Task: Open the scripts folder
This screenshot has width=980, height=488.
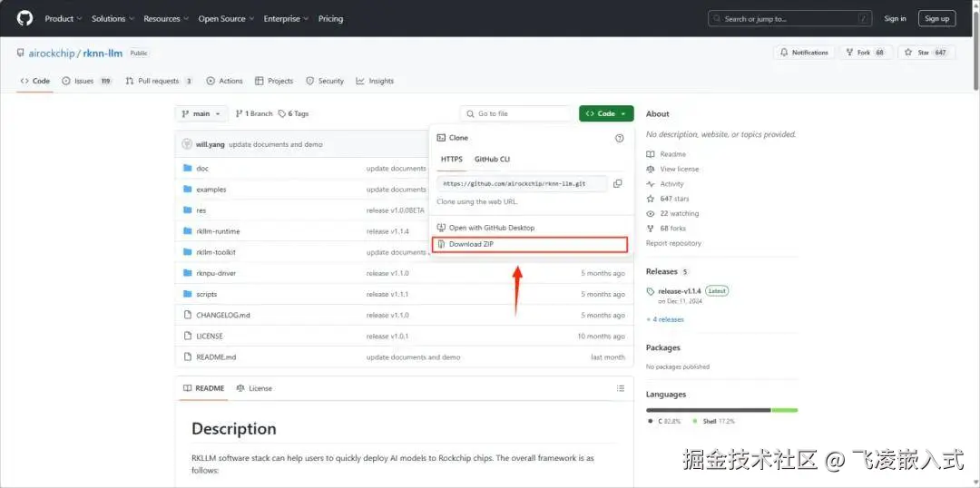Action: [206, 294]
